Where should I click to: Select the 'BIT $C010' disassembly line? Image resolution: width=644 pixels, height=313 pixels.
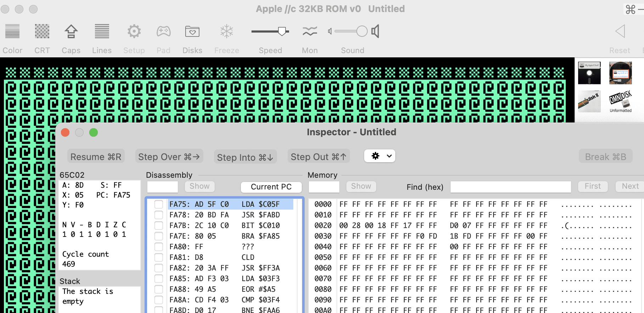(230, 226)
